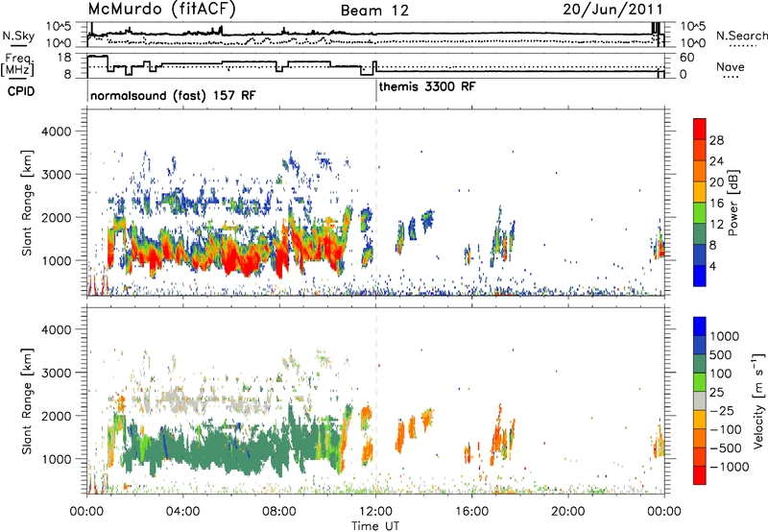Click the '08:00' time tick label
768x532 pixels.
click(x=279, y=512)
